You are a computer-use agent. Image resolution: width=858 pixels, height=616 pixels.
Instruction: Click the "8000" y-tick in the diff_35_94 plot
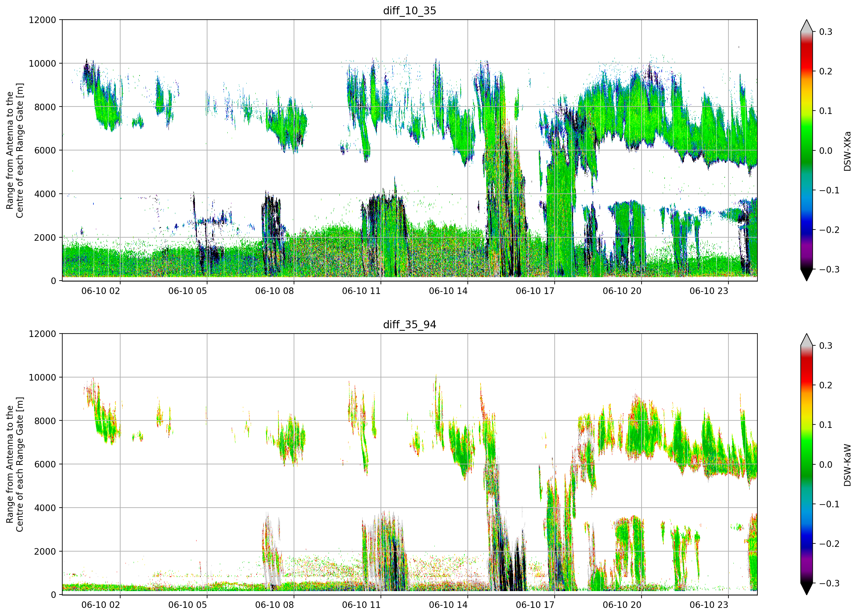[45, 421]
